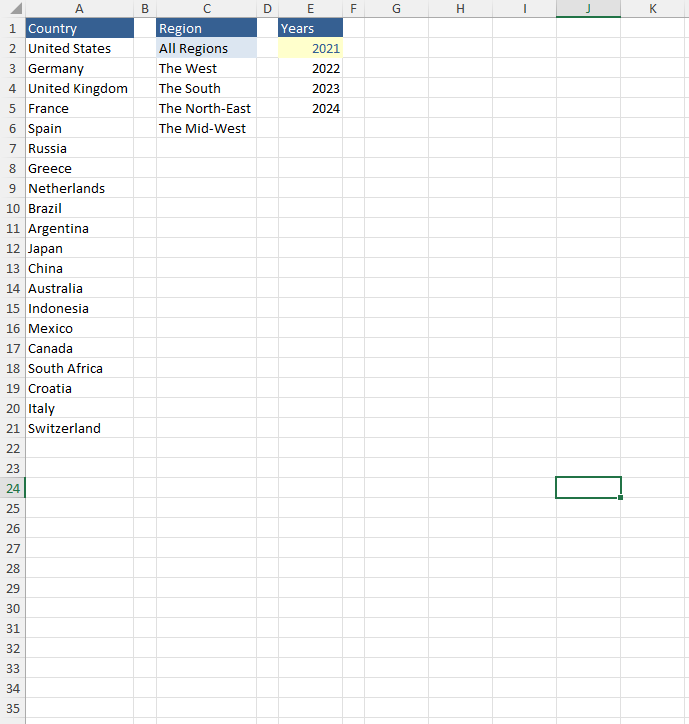Select the Brazil cell
The width and height of the screenshot is (689, 724).
tap(79, 208)
